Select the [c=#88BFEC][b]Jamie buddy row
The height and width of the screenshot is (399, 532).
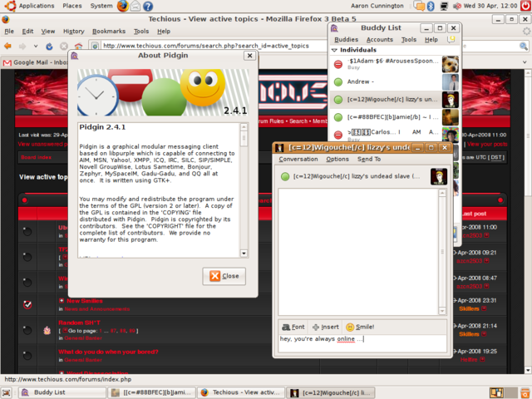(x=395, y=117)
